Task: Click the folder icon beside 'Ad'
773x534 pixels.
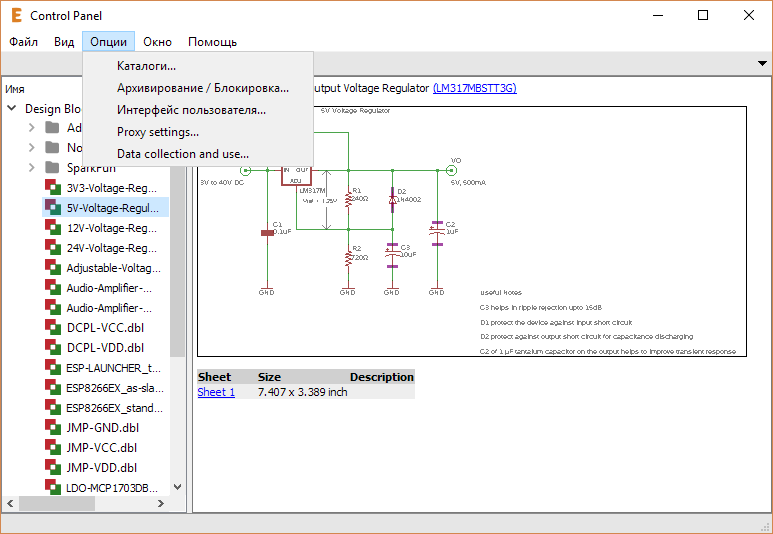Action: [x=52, y=128]
